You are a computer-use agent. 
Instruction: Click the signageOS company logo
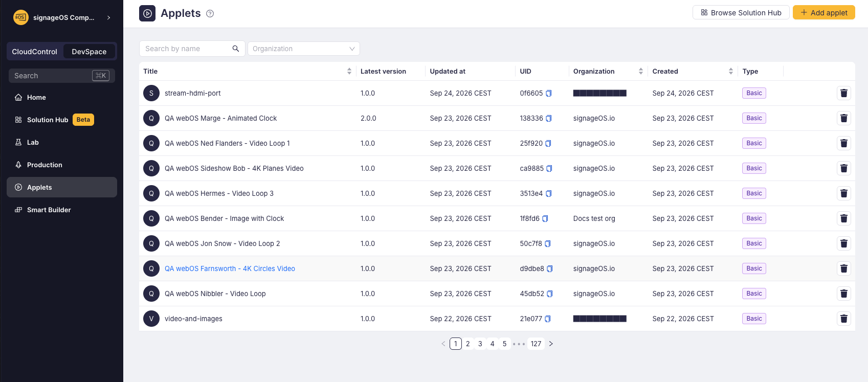(20, 17)
